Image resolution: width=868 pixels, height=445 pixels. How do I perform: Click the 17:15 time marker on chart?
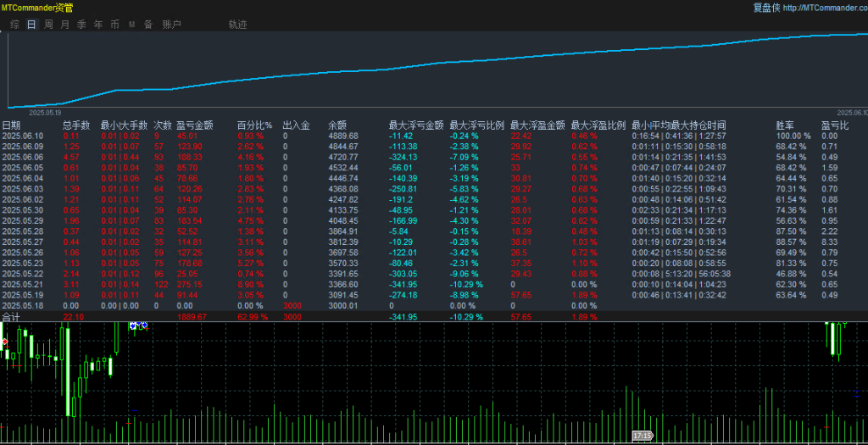(642, 436)
